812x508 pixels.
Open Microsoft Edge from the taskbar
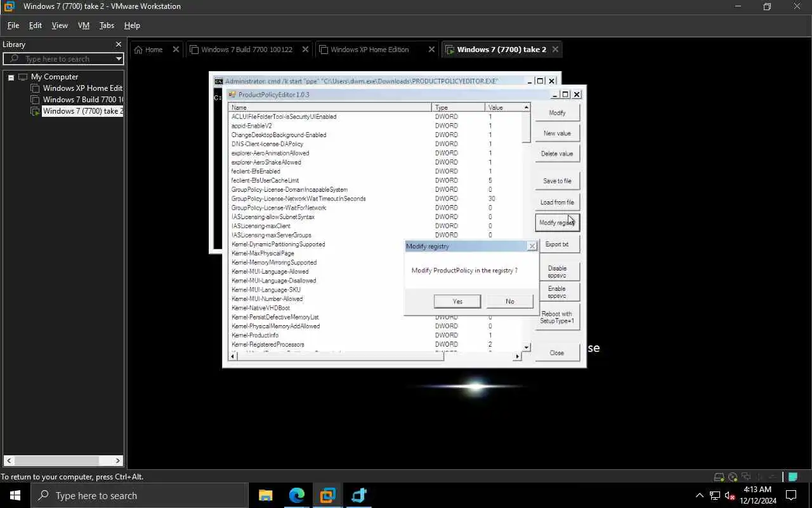tap(297, 496)
